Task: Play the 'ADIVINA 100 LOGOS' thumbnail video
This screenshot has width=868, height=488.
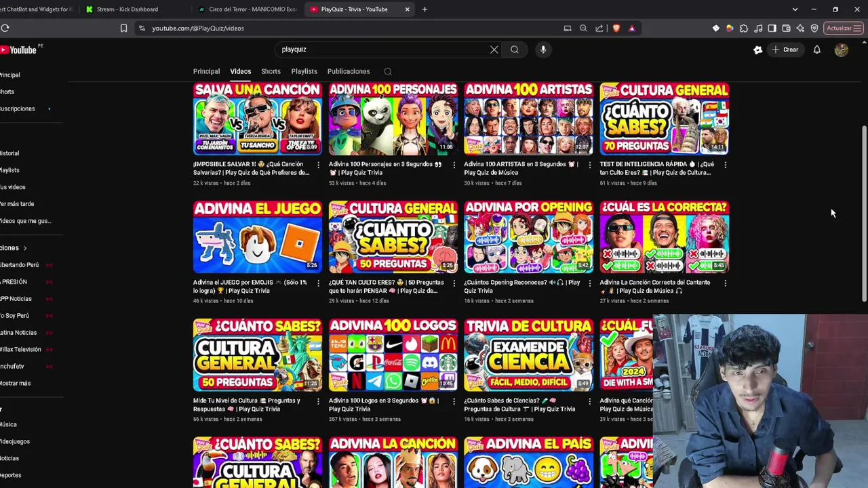Action: (x=393, y=355)
